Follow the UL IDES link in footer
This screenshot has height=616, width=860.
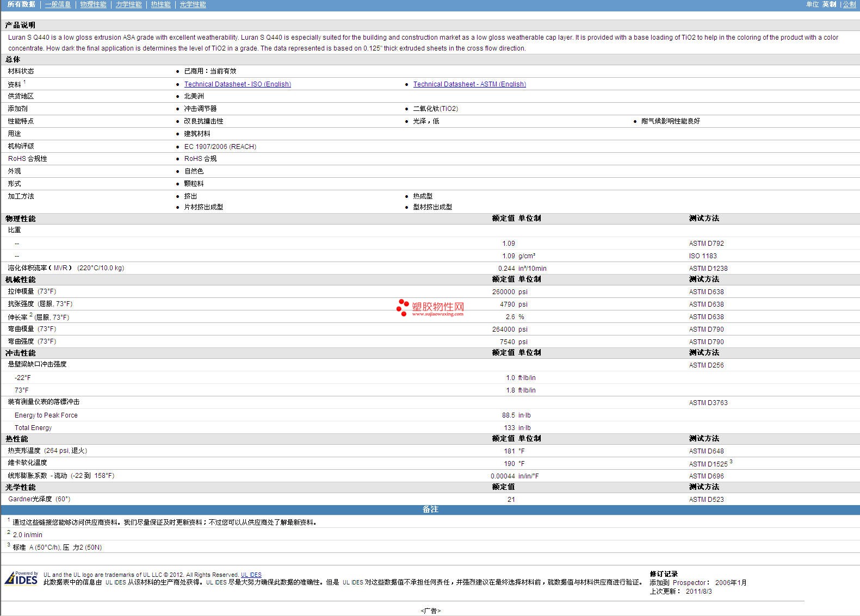(251, 575)
